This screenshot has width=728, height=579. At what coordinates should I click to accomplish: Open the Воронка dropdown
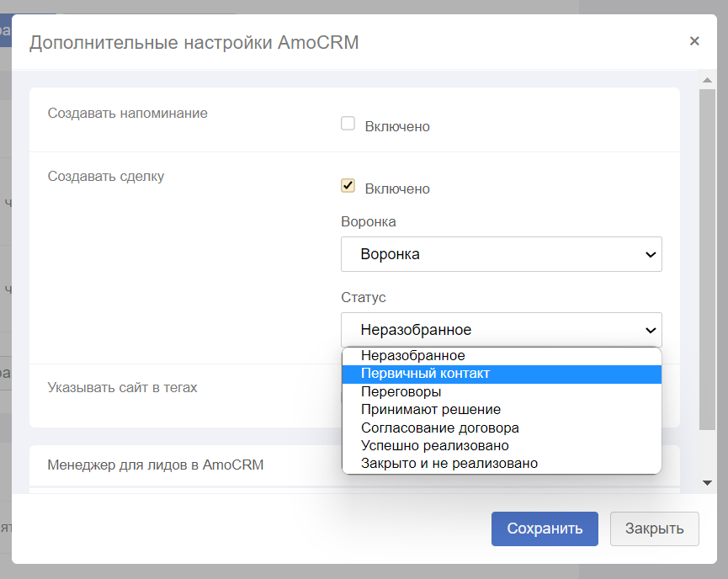[x=502, y=254]
